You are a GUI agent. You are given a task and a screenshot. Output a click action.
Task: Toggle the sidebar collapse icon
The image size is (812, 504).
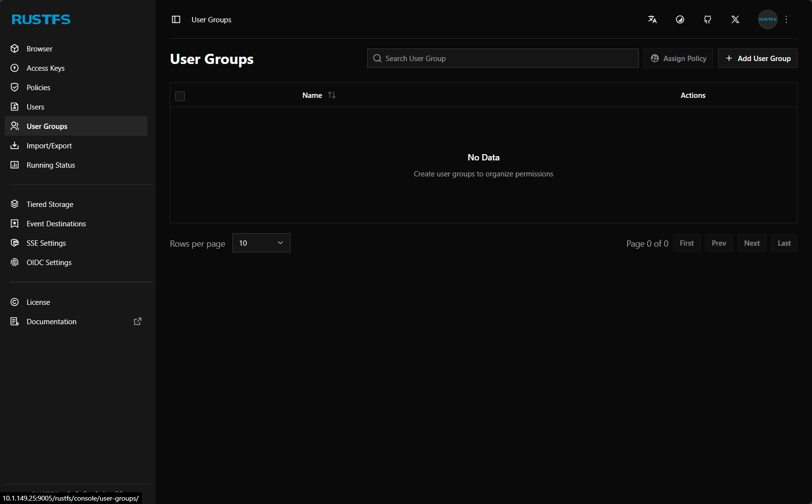[176, 19]
